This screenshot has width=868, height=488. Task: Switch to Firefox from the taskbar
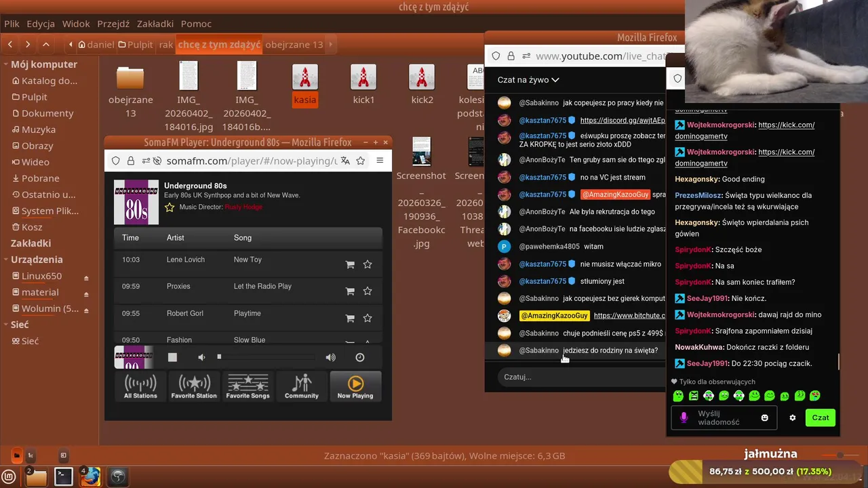90,477
